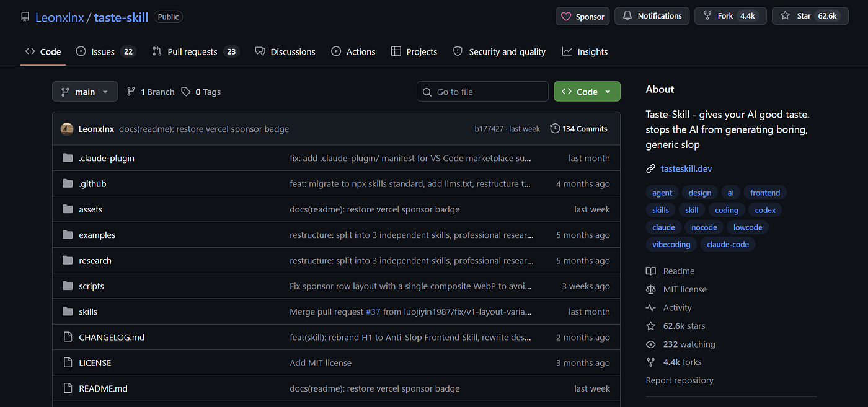Expand the green Code dropdown
This screenshot has width=868, height=407.
pyautogui.click(x=587, y=92)
